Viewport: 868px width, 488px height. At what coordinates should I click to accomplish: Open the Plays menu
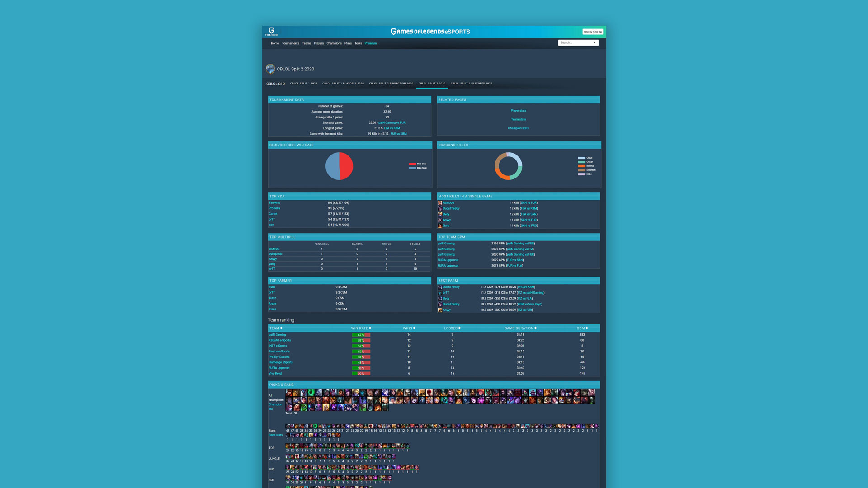tap(348, 43)
